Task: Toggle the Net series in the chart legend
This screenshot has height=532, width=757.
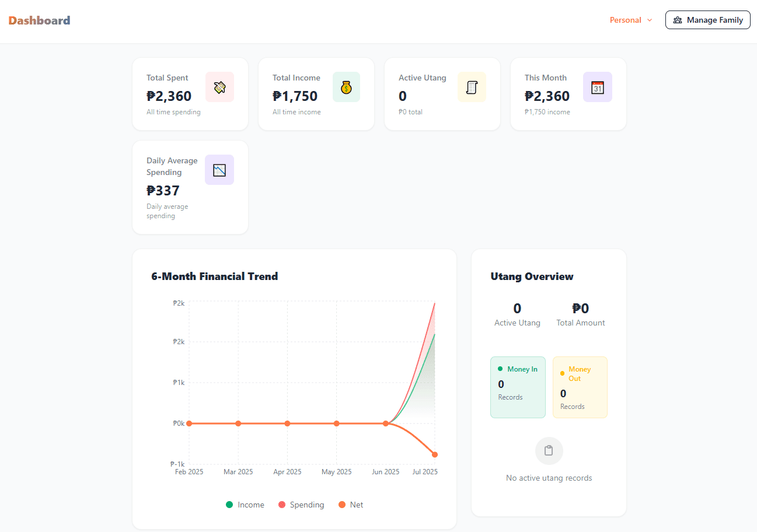Action: [x=350, y=505]
